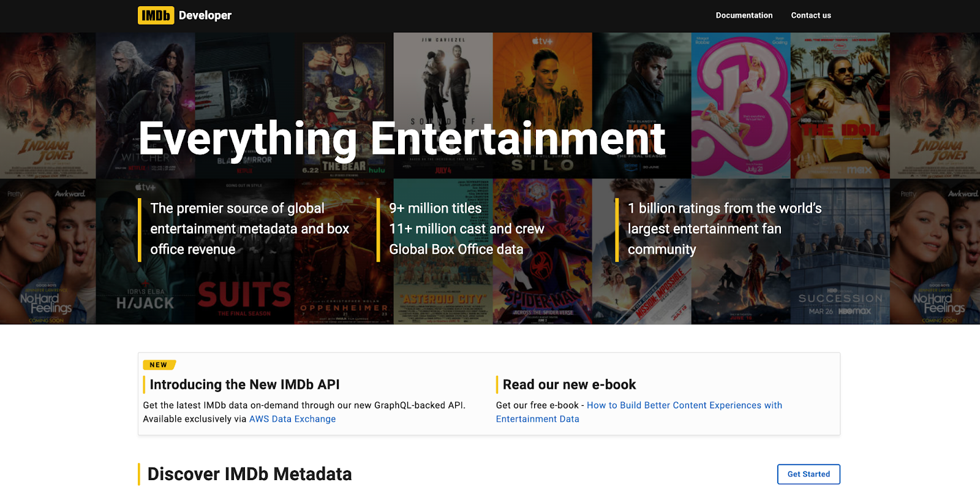
Task: Open the How to Build Better Content e-book link
Action: 639,412
